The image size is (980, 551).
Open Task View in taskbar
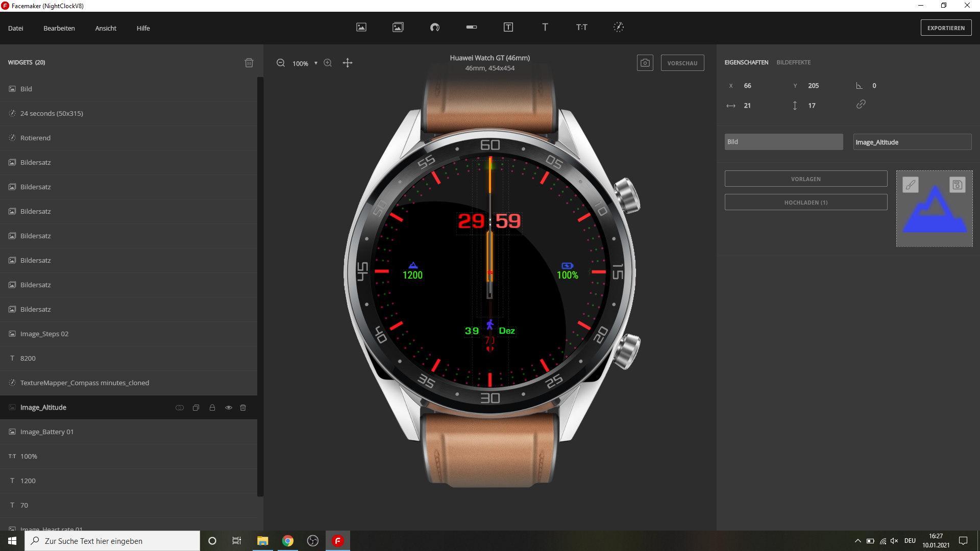236,541
